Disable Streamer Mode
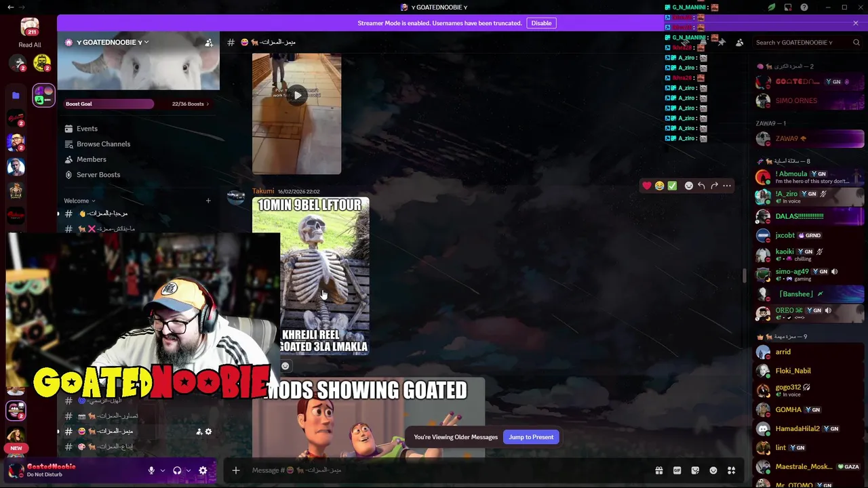868x488 pixels. point(541,23)
